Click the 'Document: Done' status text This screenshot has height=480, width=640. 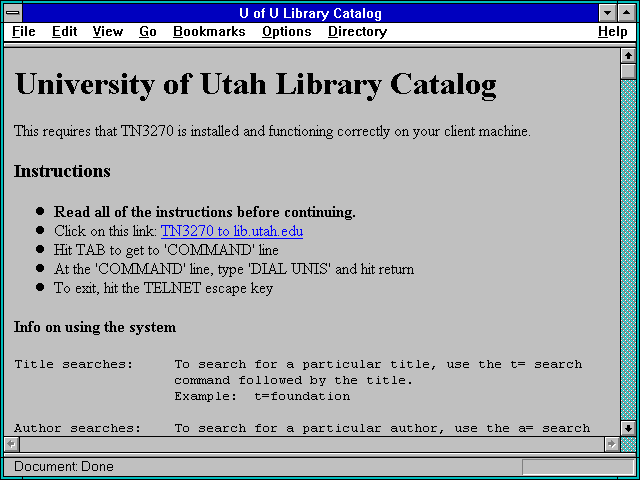[x=64, y=467]
